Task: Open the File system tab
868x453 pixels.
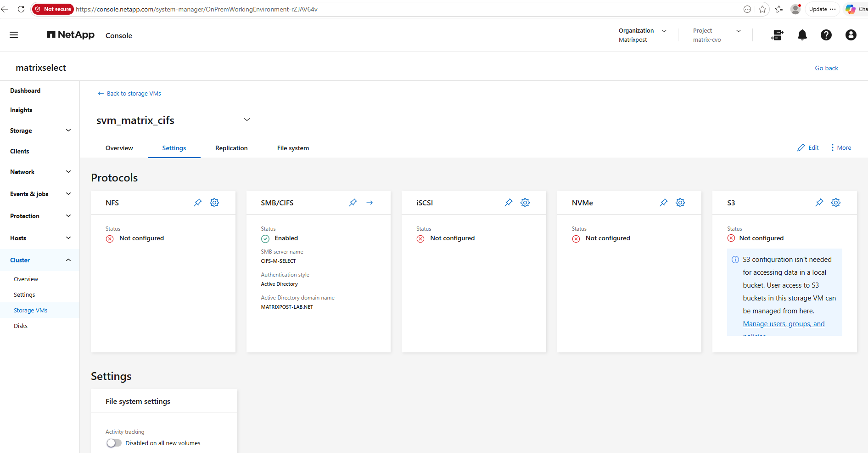Action: click(293, 148)
